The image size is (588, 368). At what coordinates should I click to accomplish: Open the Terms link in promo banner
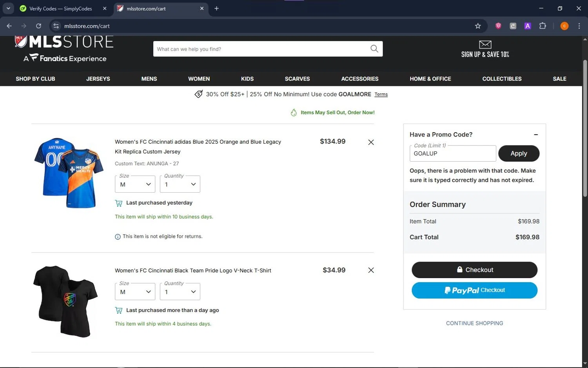381,95
